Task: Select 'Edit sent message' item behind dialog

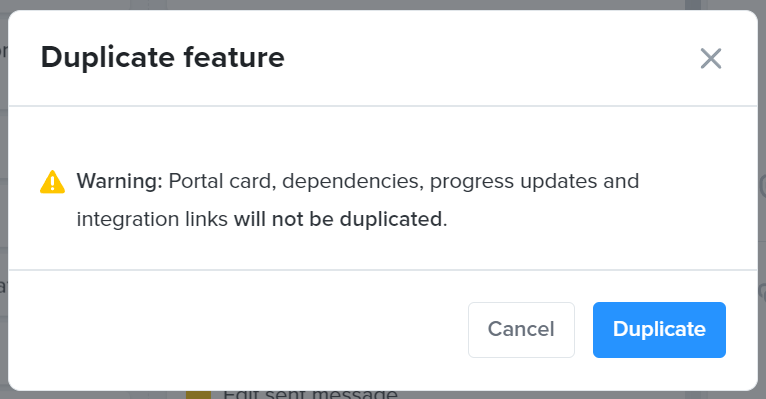Action: (310, 394)
